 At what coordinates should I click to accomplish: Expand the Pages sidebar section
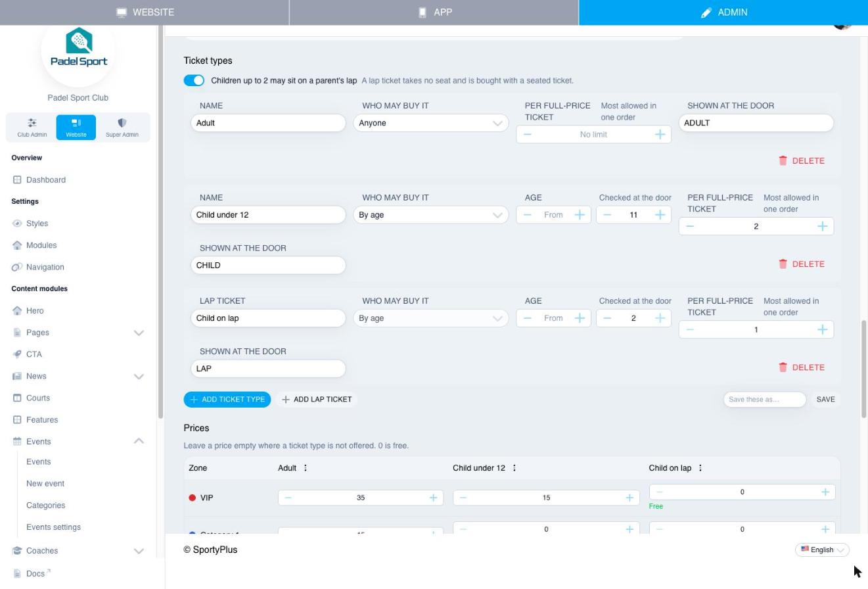click(139, 333)
